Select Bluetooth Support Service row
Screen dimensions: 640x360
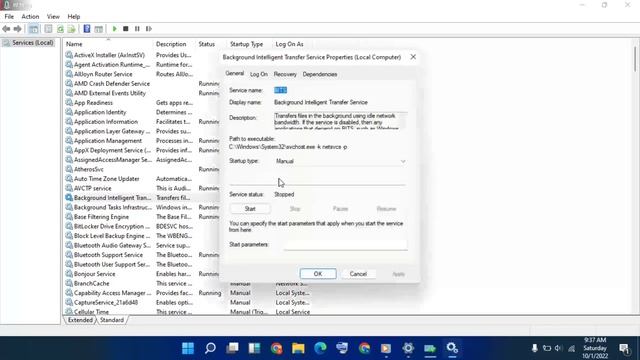[x=108, y=255]
